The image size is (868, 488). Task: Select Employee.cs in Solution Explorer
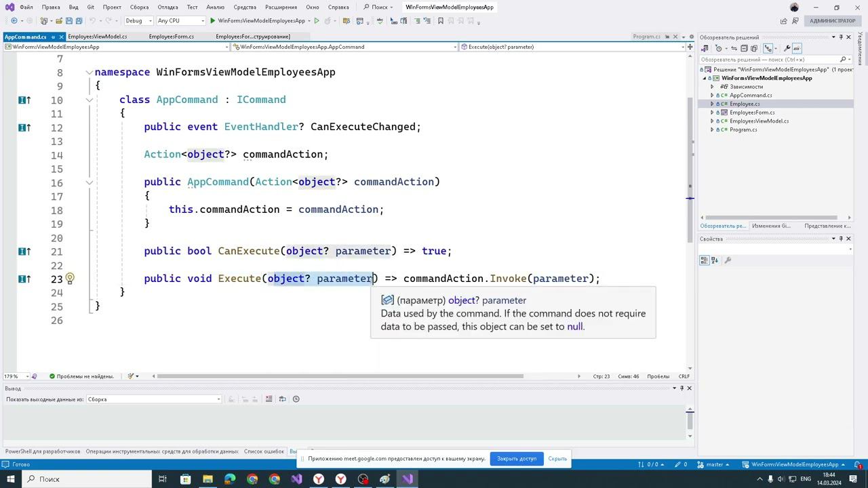tap(745, 104)
